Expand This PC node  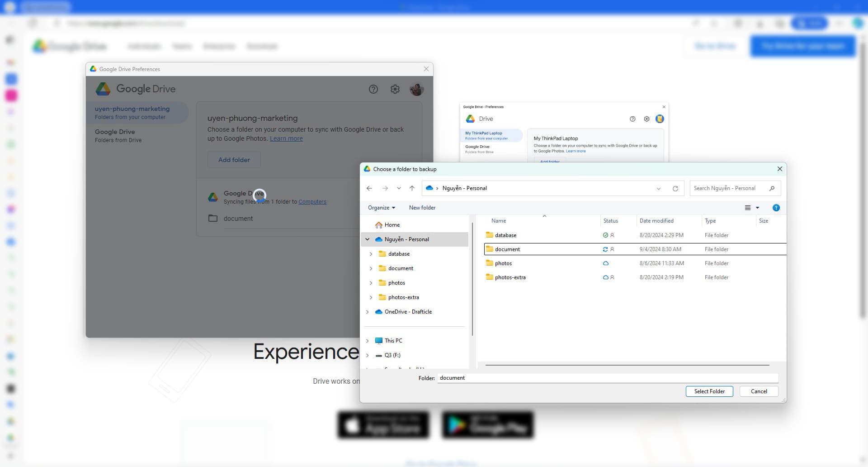pyautogui.click(x=368, y=341)
